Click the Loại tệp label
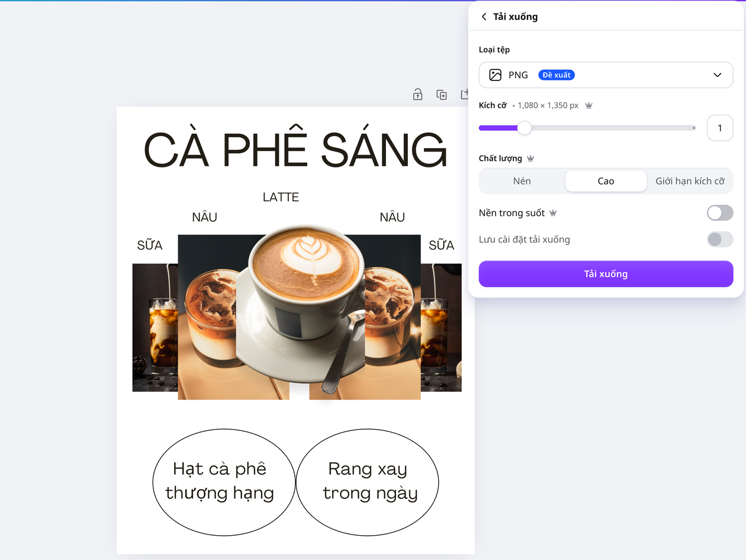This screenshot has height=560, width=746. click(x=494, y=50)
